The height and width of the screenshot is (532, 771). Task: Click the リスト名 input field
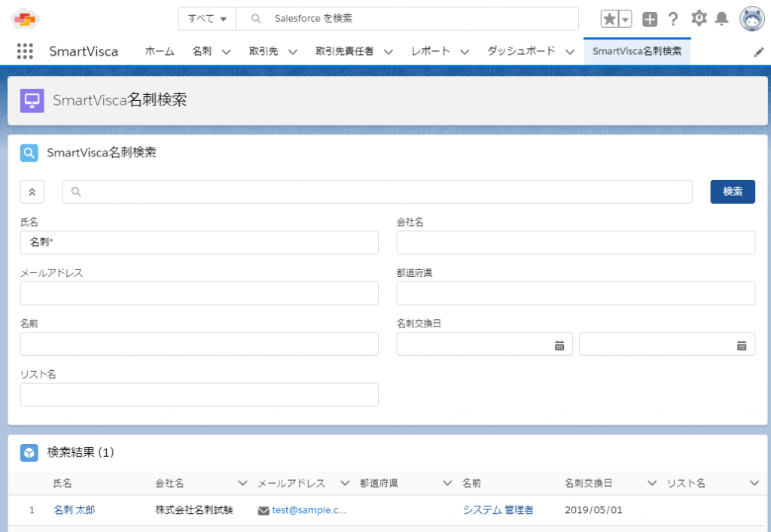tap(199, 394)
